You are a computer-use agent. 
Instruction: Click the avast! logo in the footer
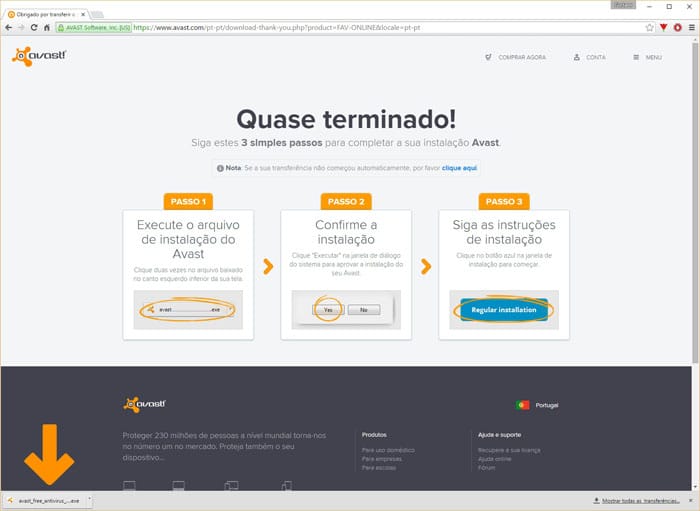coord(144,404)
